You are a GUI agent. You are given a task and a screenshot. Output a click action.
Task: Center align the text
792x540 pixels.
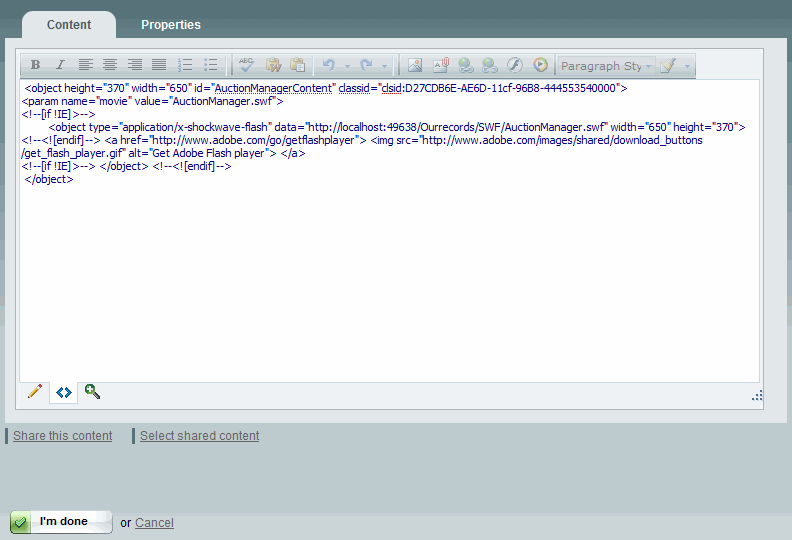[x=110, y=65]
